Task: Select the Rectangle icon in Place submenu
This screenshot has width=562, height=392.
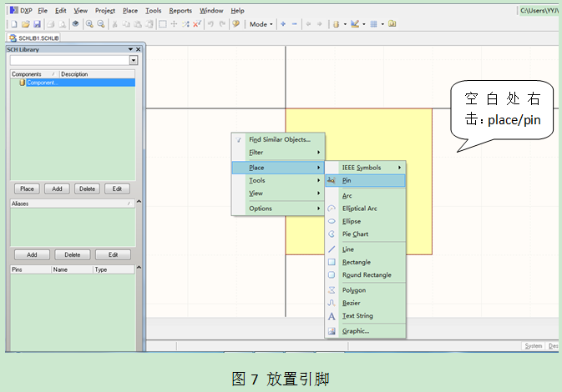Action: click(x=332, y=262)
